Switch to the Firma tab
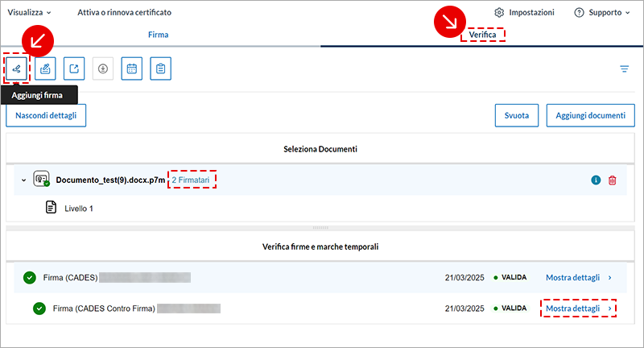The height and width of the screenshot is (348, 644). (x=159, y=35)
